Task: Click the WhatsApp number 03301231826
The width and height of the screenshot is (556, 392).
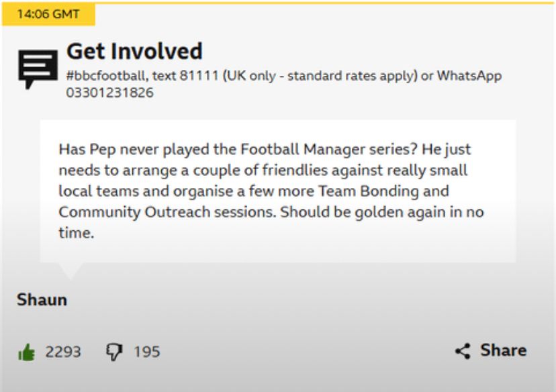Action: coord(110,93)
